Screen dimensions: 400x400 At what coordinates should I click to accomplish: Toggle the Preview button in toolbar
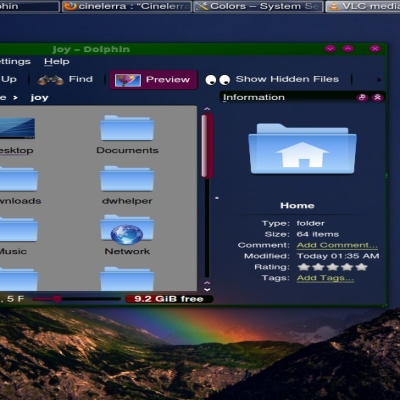pos(154,80)
